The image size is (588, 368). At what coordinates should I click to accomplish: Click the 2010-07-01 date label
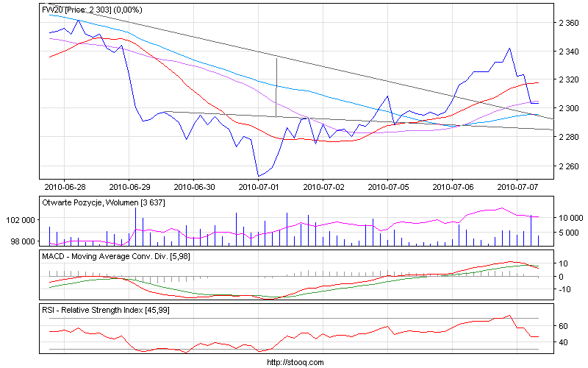(259, 187)
